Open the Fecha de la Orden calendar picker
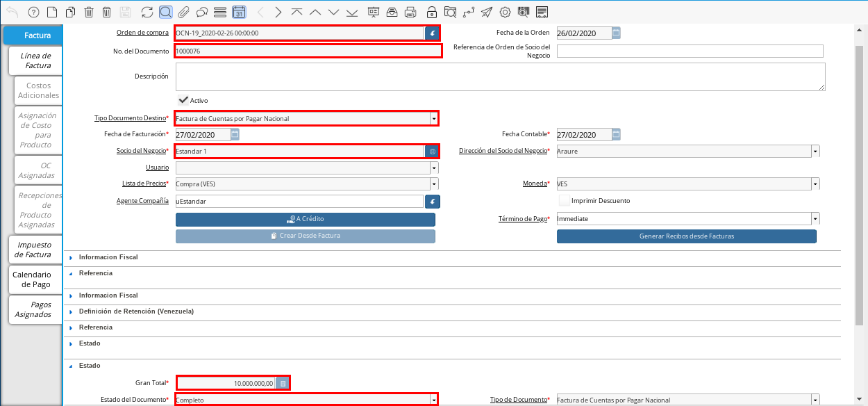Viewport: 868px width, 406px height. click(x=616, y=33)
